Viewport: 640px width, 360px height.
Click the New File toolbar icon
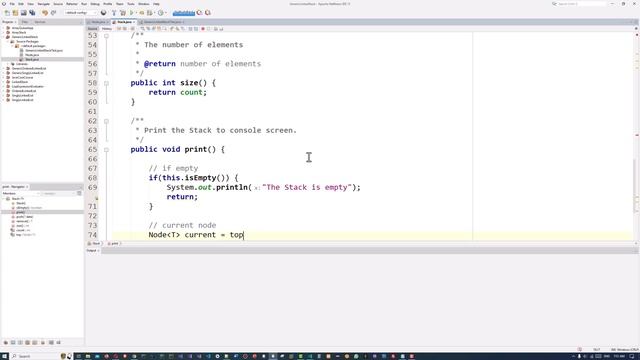click(x=7, y=13)
